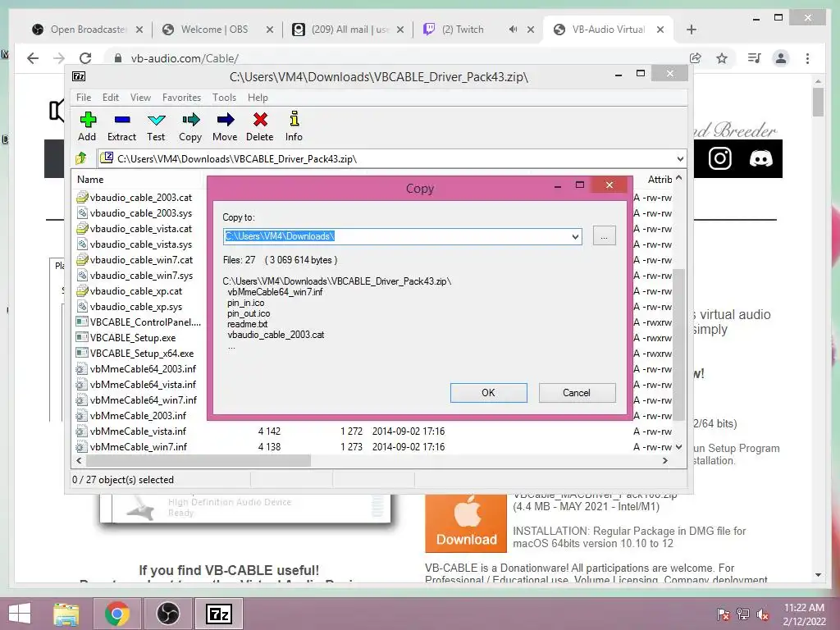Click the Move toolbar icon
This screenshot has width=840, height=630.
click(225, 126)
